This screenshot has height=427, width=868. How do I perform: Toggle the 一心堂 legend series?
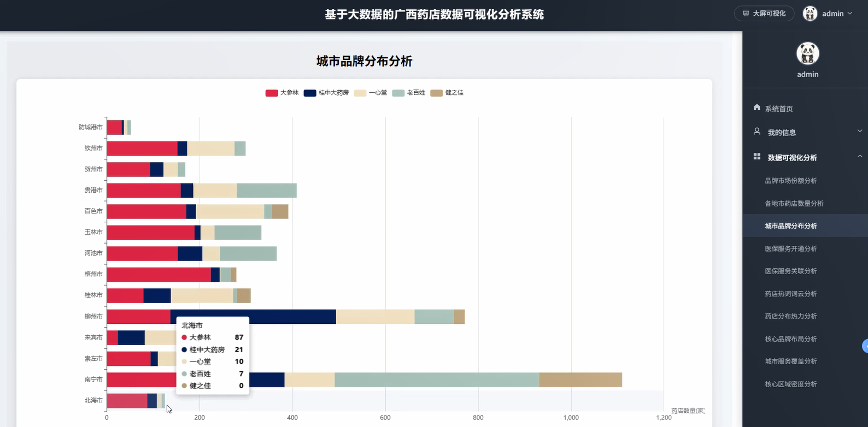pyautogui.click(x=371, y=93)
